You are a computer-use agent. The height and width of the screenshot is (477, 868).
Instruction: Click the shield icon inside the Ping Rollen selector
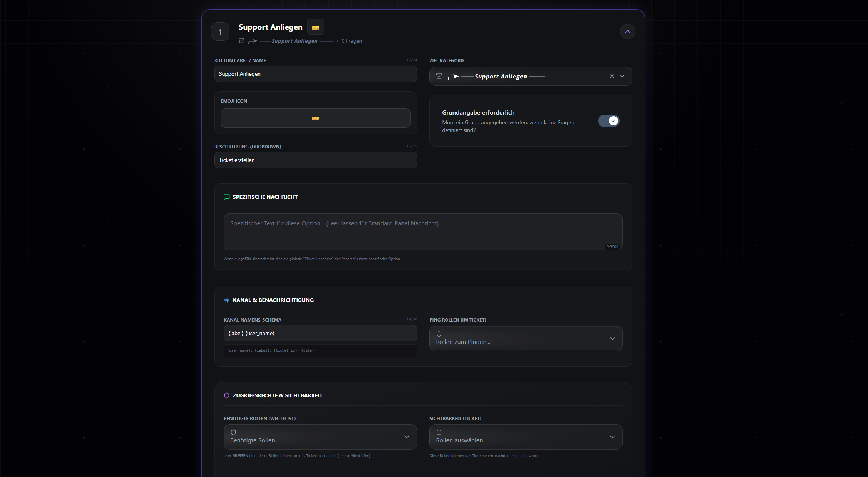click(x=439, y=334)
